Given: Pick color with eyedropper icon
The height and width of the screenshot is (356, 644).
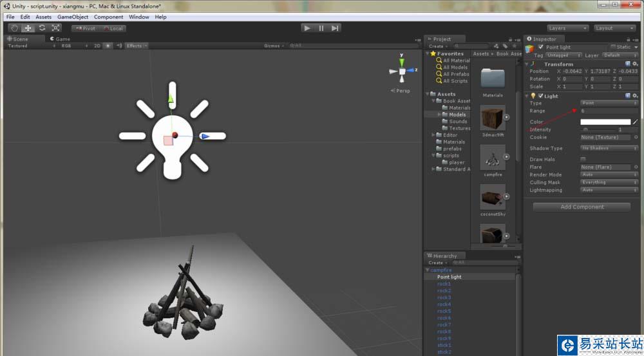Looking at the screenshot, I should coord(635,122).
